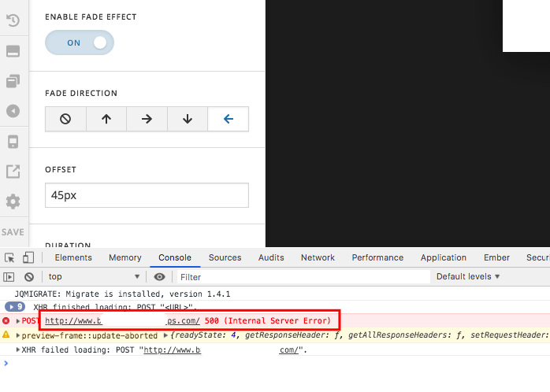
Task: Open the Default levels dropdown
Action: point(467,277)
